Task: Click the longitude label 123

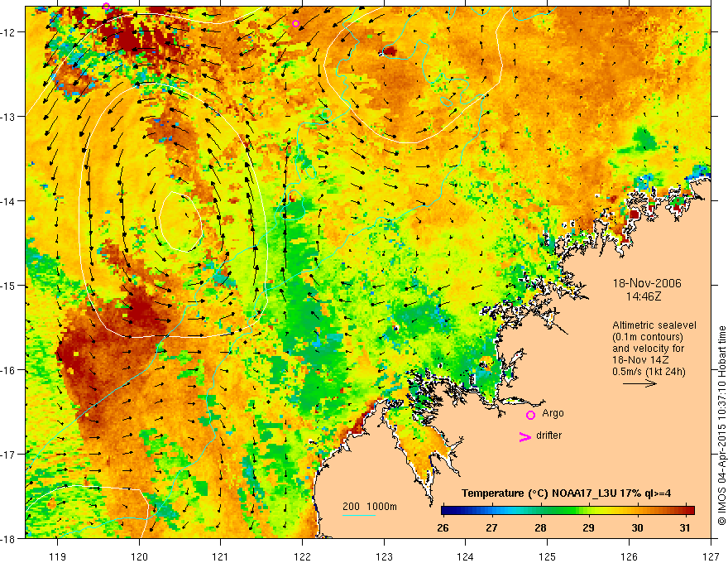Action: [x=384, y=556]
